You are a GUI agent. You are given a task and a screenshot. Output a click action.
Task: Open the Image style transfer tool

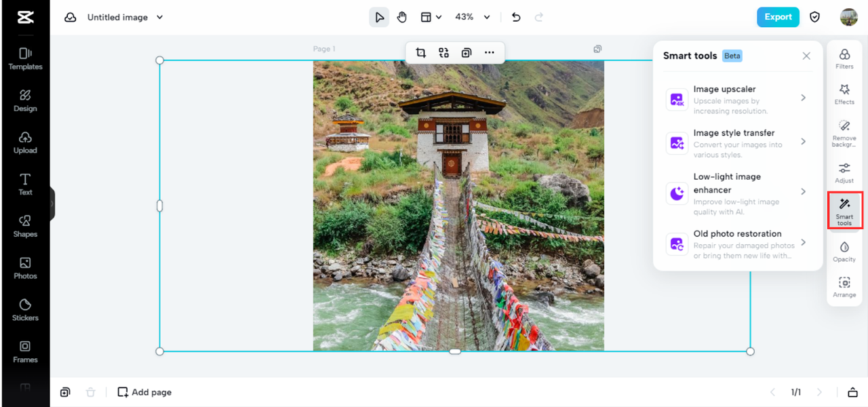pos(738,143)
